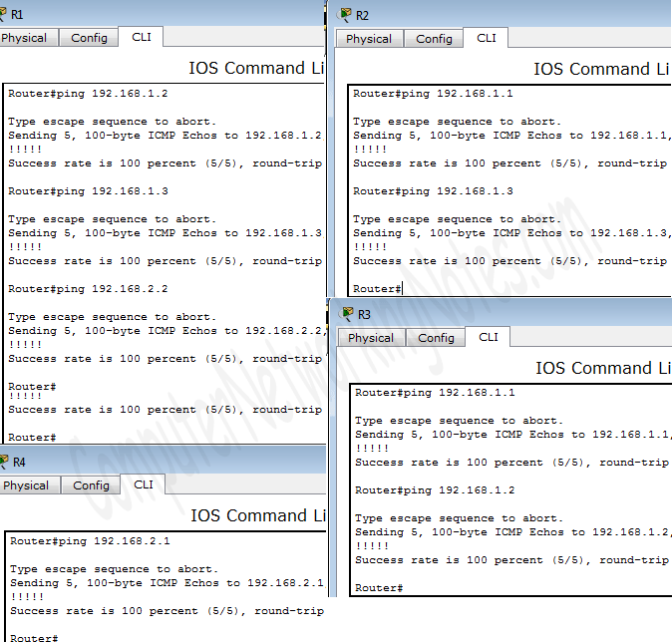
Task: Click the bottom 'Router#' prompt in R4 CLI
Action: [x=34, y=638]
